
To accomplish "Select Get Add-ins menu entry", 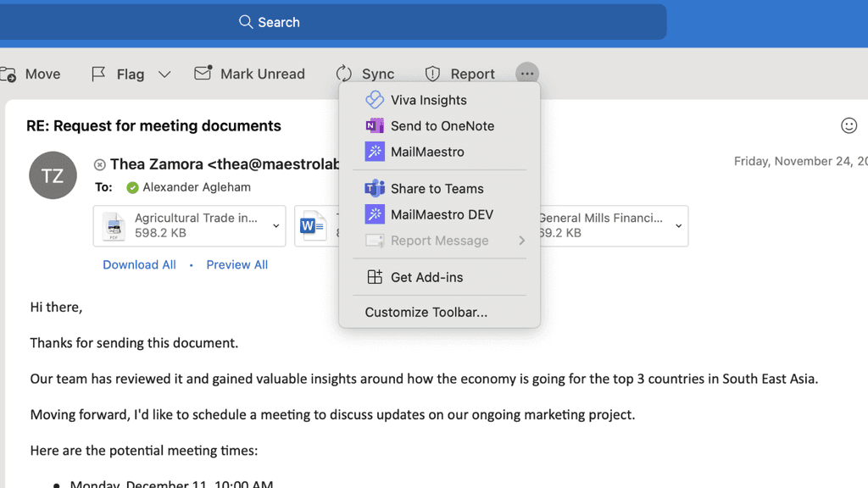I will 425,277.
